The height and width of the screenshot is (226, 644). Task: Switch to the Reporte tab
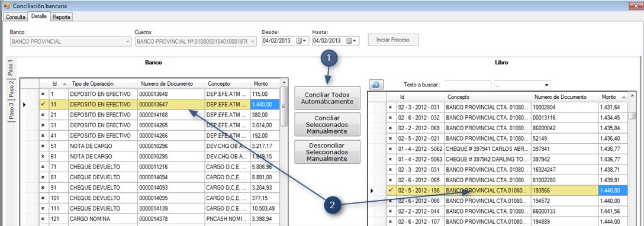click(62, 17)
